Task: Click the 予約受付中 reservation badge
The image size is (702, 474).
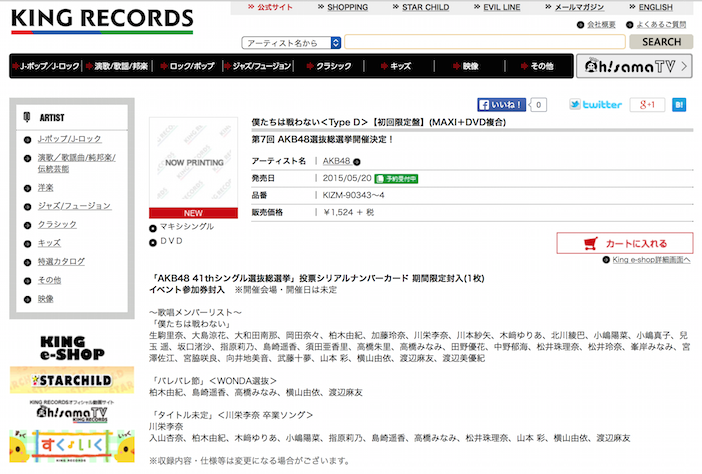Action: [x=396, y=179]
